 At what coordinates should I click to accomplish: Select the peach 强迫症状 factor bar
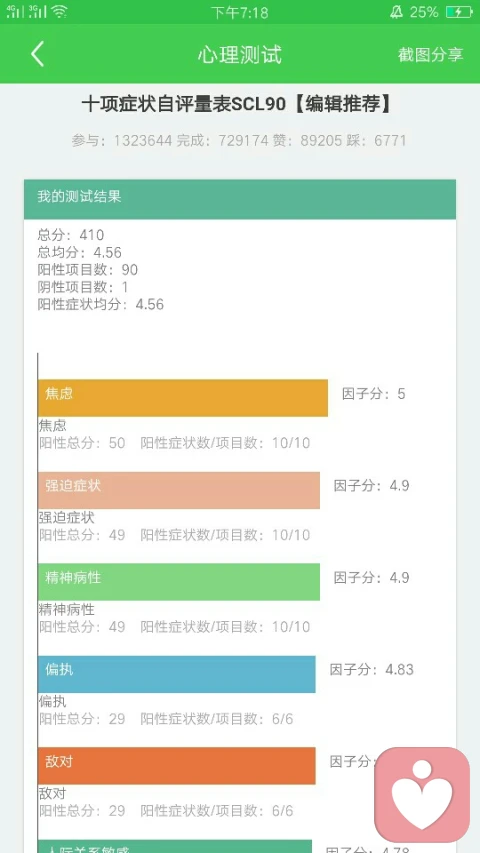click(x=179, y=490)
